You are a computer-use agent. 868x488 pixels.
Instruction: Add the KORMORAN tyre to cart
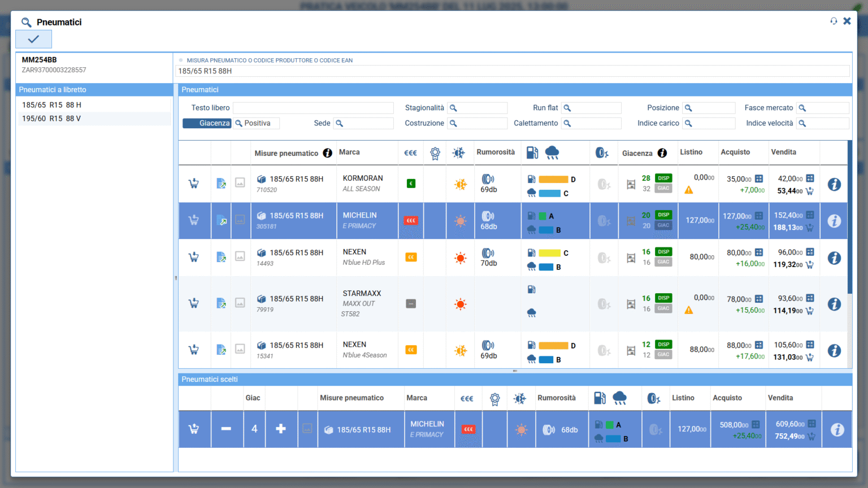(x=193, y=184)
